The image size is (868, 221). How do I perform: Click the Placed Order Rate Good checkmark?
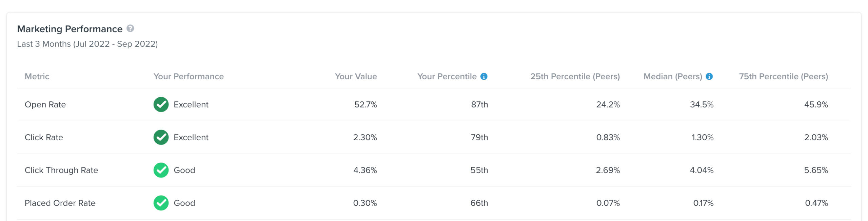tap(161, 203)
